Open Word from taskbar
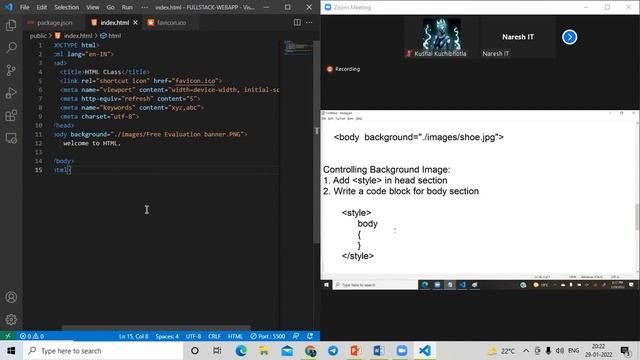 [378, 351]
